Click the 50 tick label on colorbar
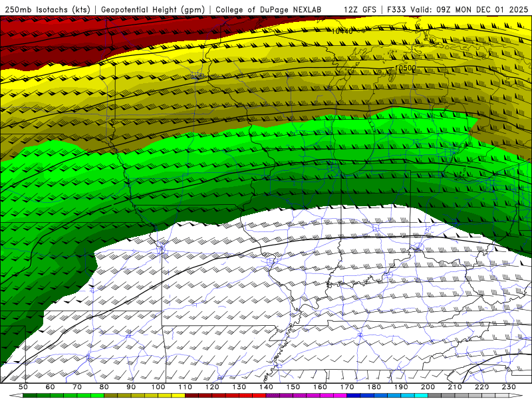The image size is (532, 399). (23, 387)
